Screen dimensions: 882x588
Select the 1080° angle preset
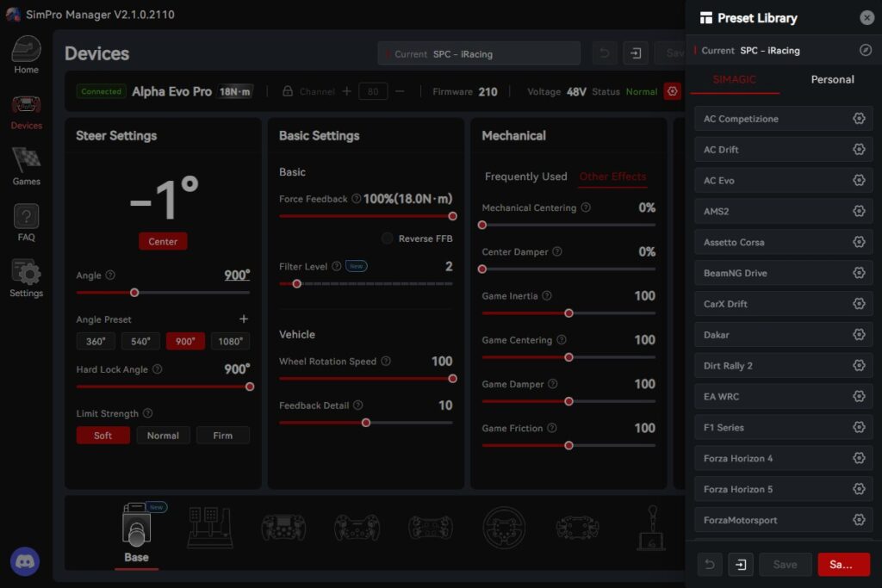pos(230,342)
